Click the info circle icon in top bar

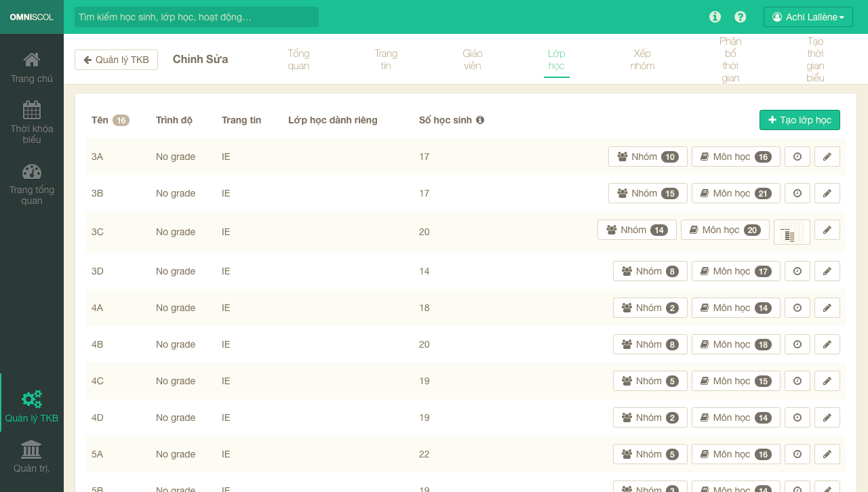(x=715, y=17)
